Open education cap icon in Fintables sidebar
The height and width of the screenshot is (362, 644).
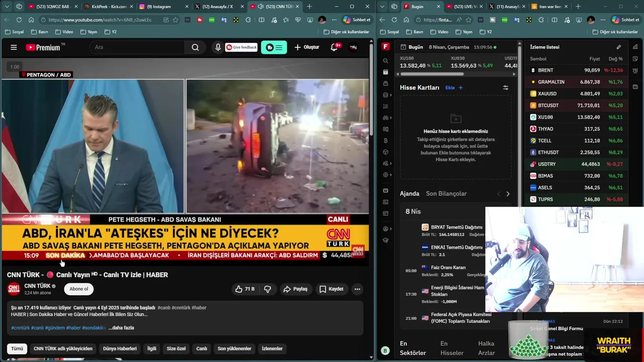[385, 240]
